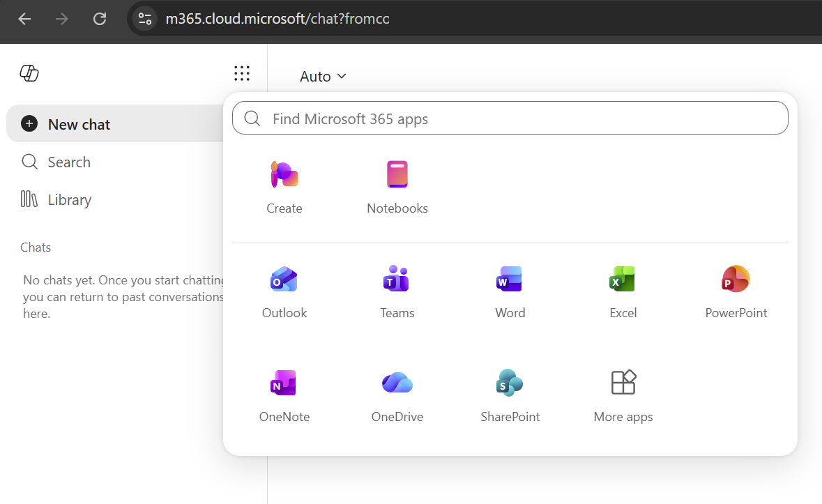Click the More apps icon
The height and width of the screenshot is (504, 822).
(623, 382)
